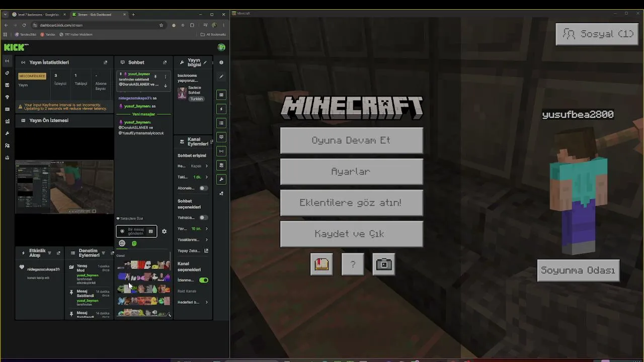
Task: Pop out the Sohbet chat panel
Action: 165,62
